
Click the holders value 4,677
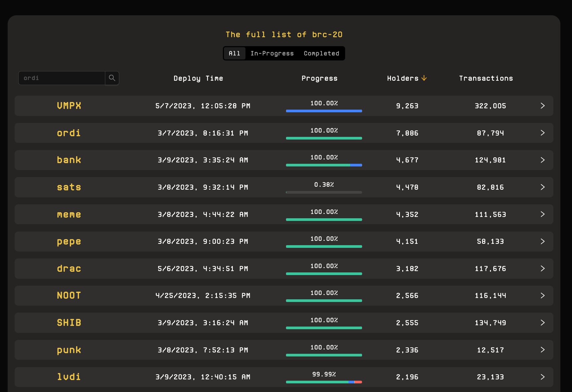(x=407, y=160)
